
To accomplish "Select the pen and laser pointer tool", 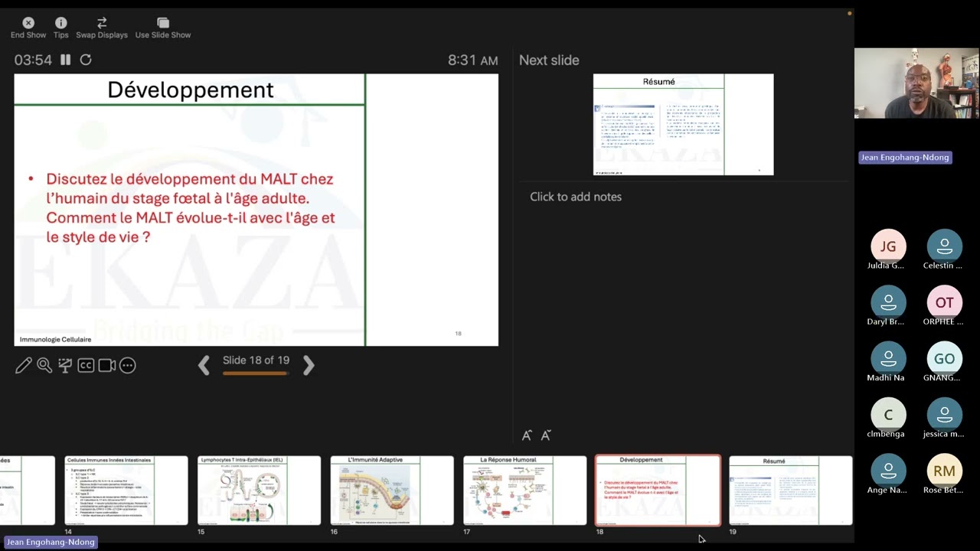I will tap(24, 366).
